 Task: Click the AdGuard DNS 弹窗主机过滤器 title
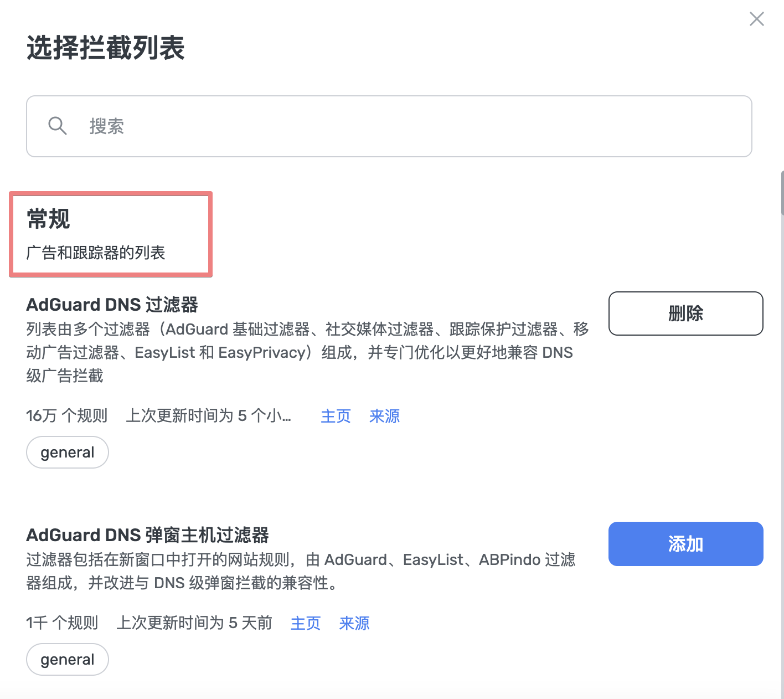click(147, 535)
